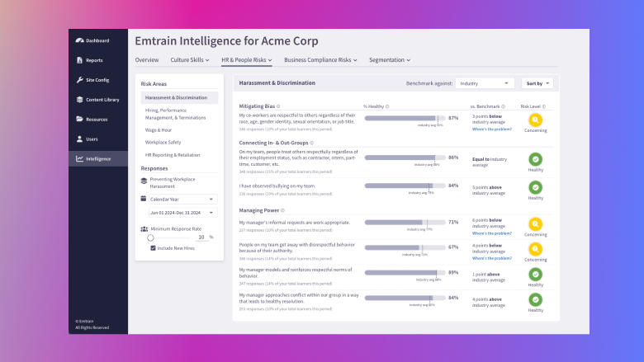Click the calendar icon beside Calendar Year
The image size is (644, 362).
tap(144, 199)
